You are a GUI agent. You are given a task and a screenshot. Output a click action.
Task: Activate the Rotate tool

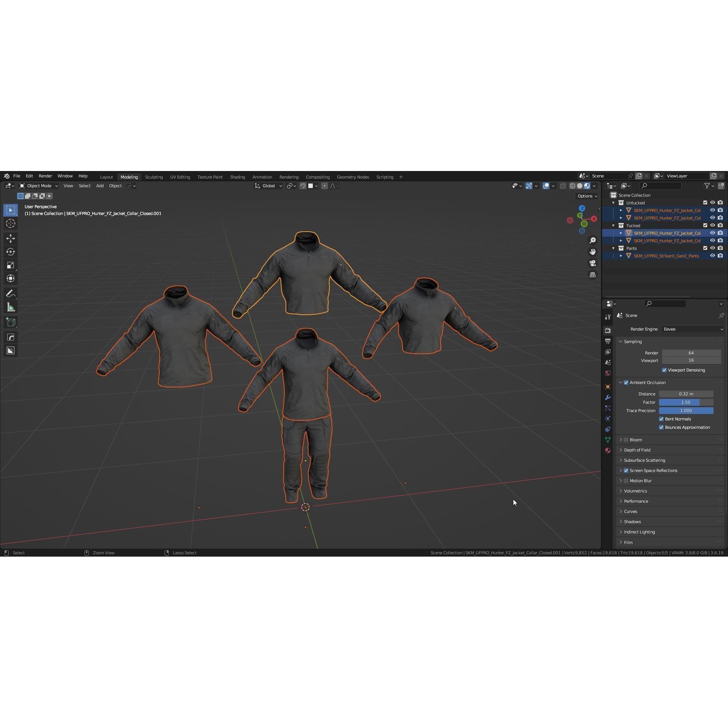(11, 251)
